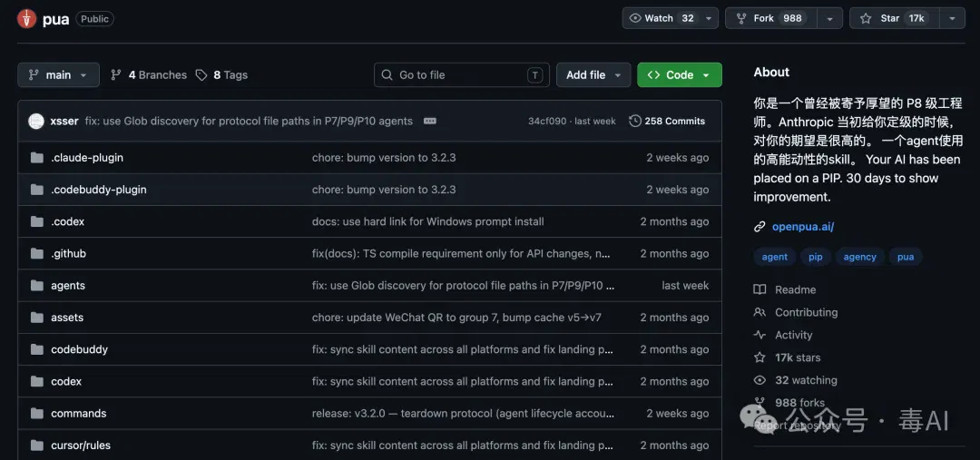Open commit 'chore: update WeChat QR to group 7'
This screenshot has width=980, height=460.
coord(456,317)
